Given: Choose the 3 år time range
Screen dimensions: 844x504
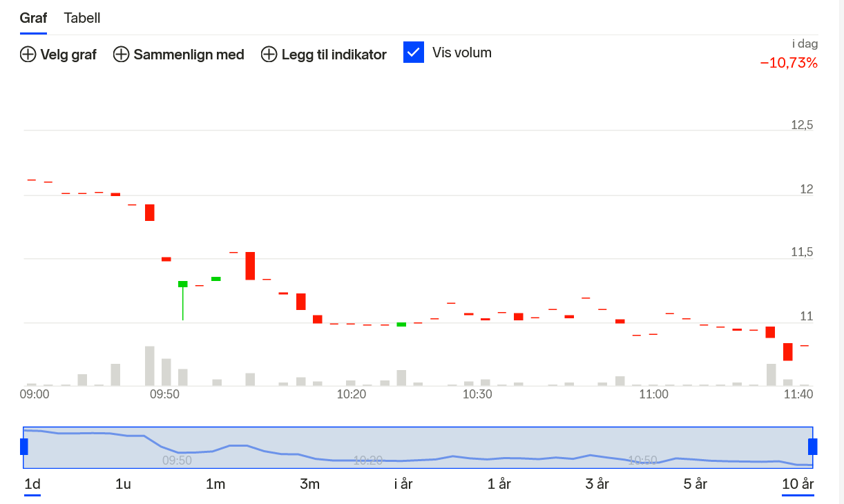Looking at the screenshot, I should pos(597,484).
